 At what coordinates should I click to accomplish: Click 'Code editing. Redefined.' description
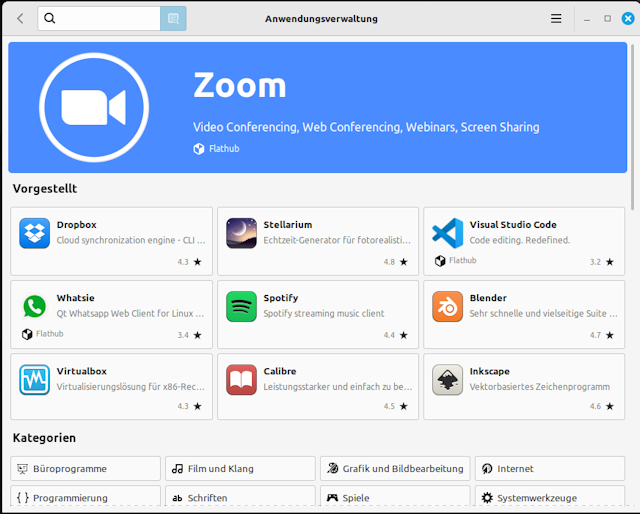point(520,240)
